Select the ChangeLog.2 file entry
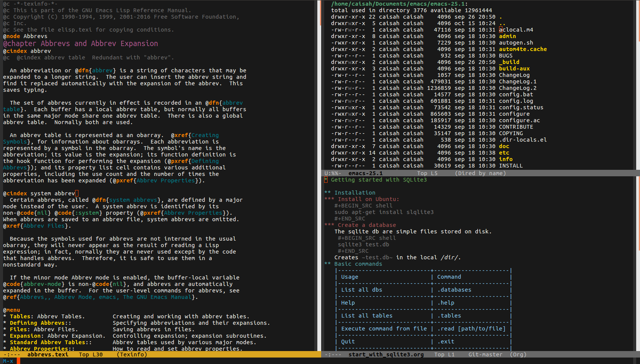The height and width of the screenshot is (364, 640). click(x=518, y=88)
